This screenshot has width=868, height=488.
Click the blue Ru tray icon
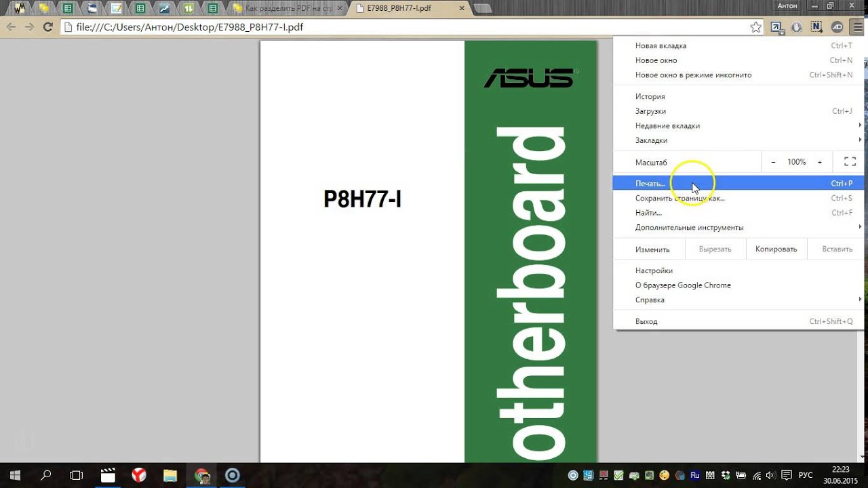(x=695, y=475)
